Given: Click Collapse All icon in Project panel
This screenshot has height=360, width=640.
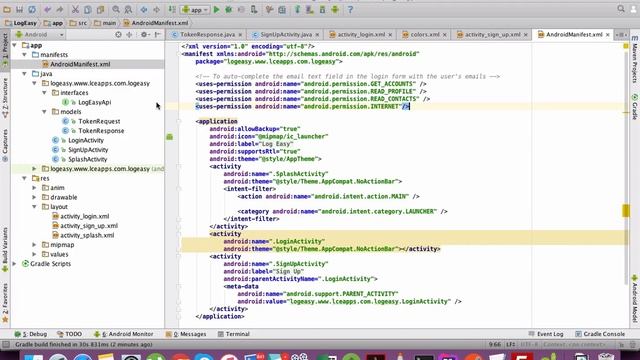Looking at the screenshot, I should [x=129, y=35].
